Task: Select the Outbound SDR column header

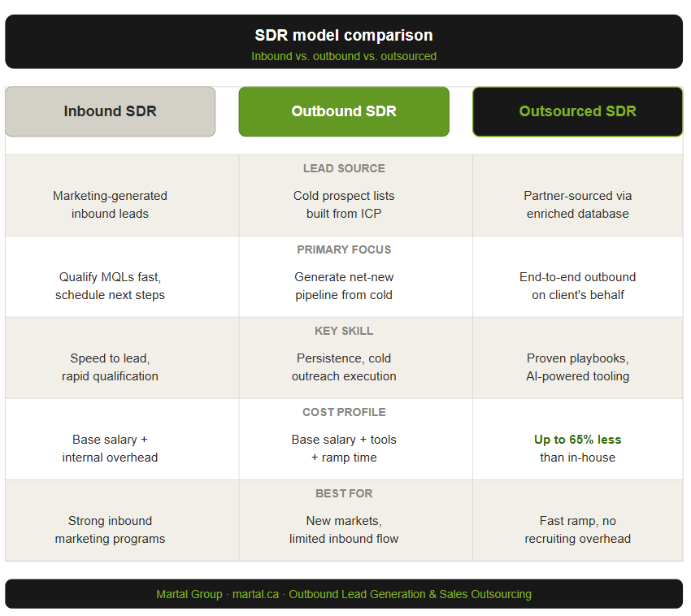Action: point(343,111)
